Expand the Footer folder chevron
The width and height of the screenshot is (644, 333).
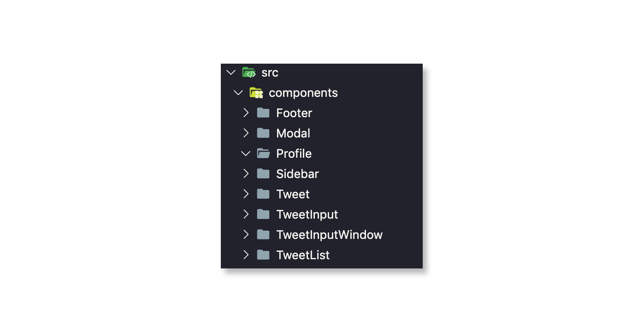tap(246, 113)
